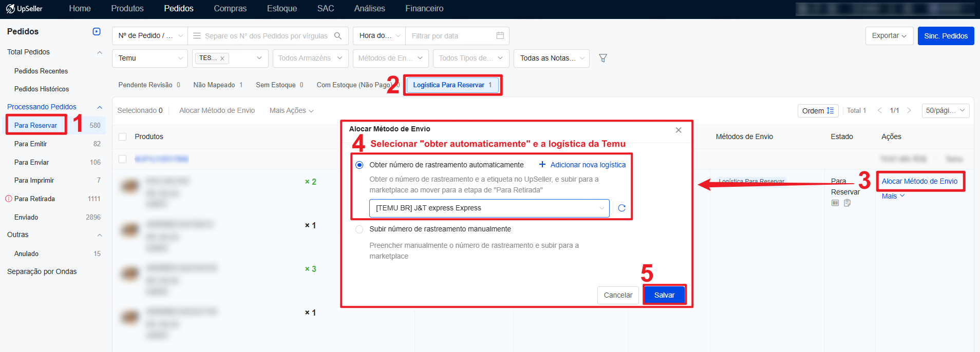Open the Financeiro menu

point(424,9)
